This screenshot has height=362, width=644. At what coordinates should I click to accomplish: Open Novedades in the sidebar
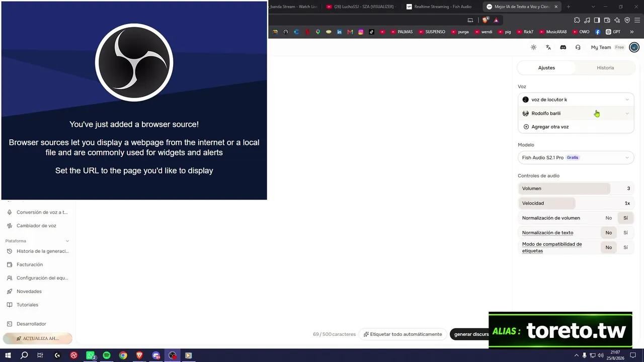pos(38,291)
